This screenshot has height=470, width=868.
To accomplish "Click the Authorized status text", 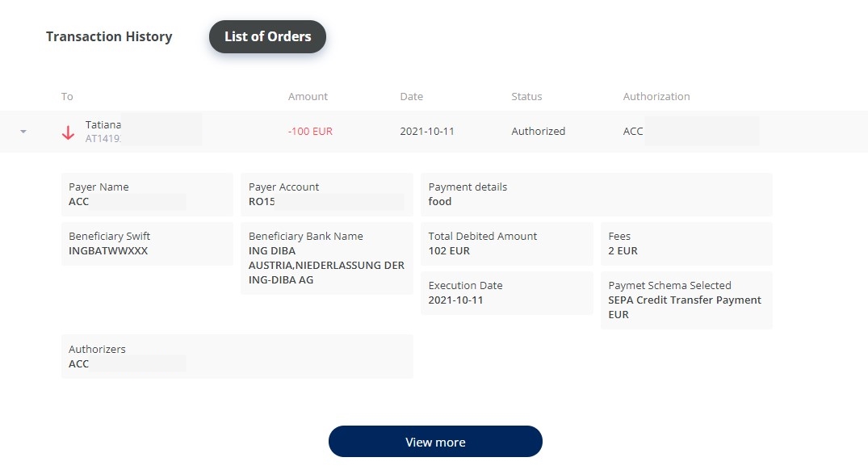I will click(x=538, y=132).
